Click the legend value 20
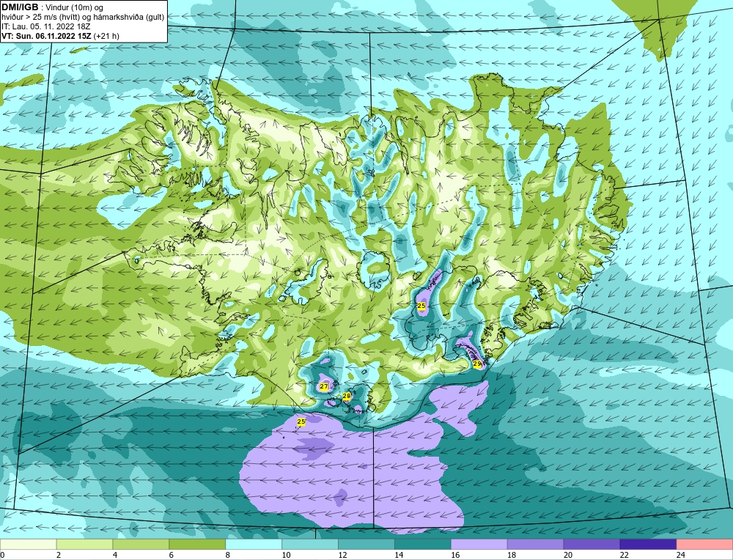 click(568, 555)
